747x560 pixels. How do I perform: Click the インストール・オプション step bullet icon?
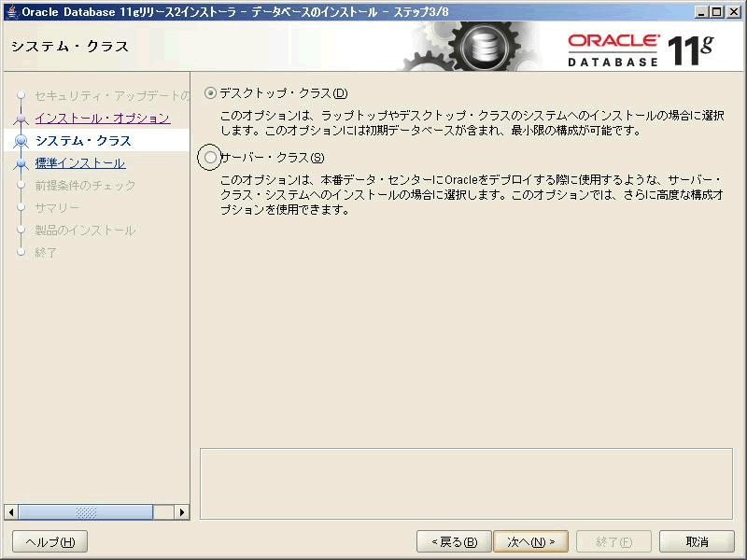click(x=21, y=119)
